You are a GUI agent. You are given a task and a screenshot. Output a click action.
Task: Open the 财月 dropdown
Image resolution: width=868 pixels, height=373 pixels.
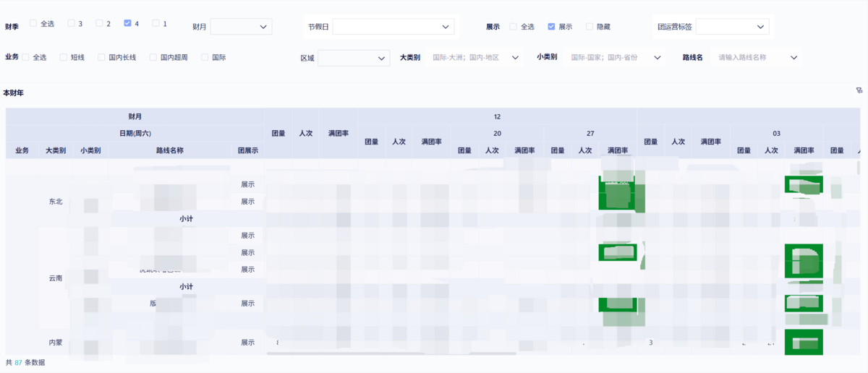pyautogui.click(x=241, y=27)
